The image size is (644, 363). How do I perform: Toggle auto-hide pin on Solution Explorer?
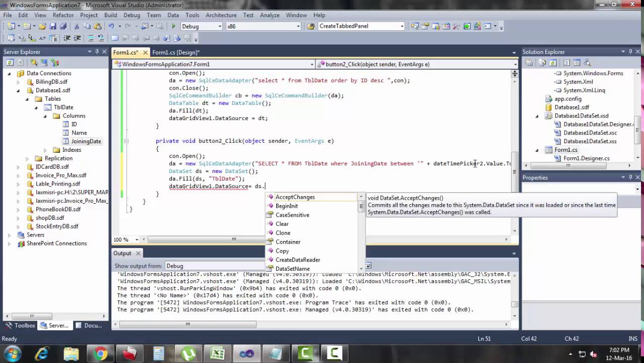[x=630, y=51]
